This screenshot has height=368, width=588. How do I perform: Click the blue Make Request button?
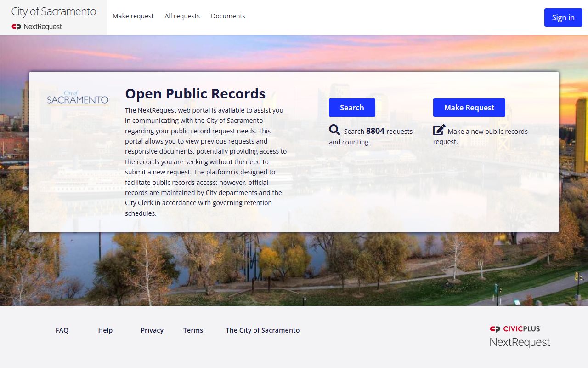coord(469,108)
